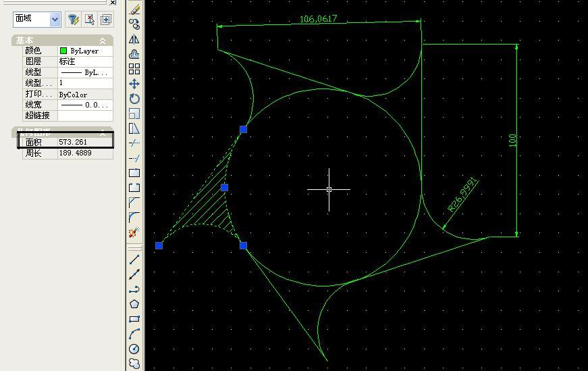Click the 线宽 lineweight value

point(85,105)
